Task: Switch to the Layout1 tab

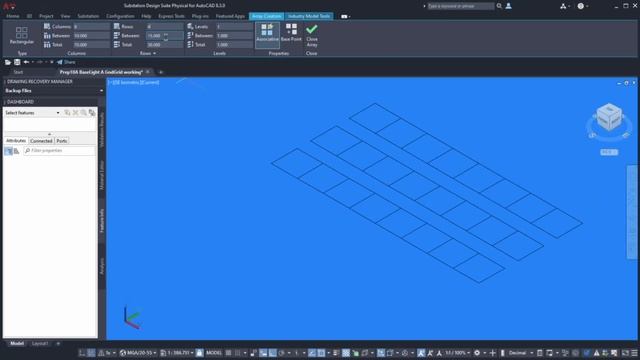Action: 40,344
